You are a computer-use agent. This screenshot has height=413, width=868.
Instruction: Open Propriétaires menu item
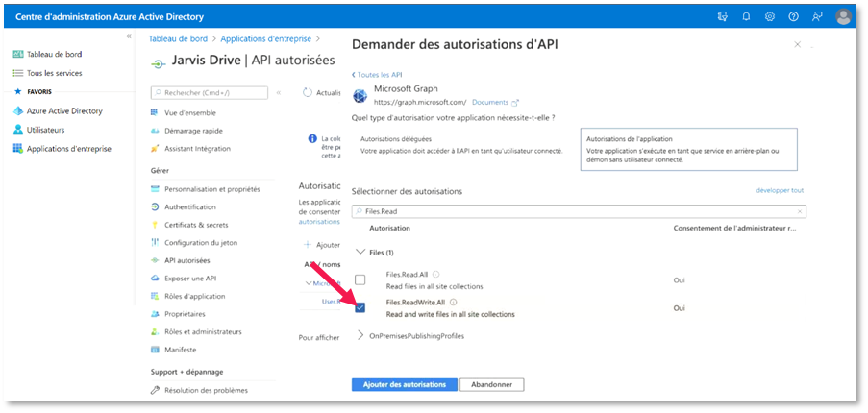[x=185, y=314]
